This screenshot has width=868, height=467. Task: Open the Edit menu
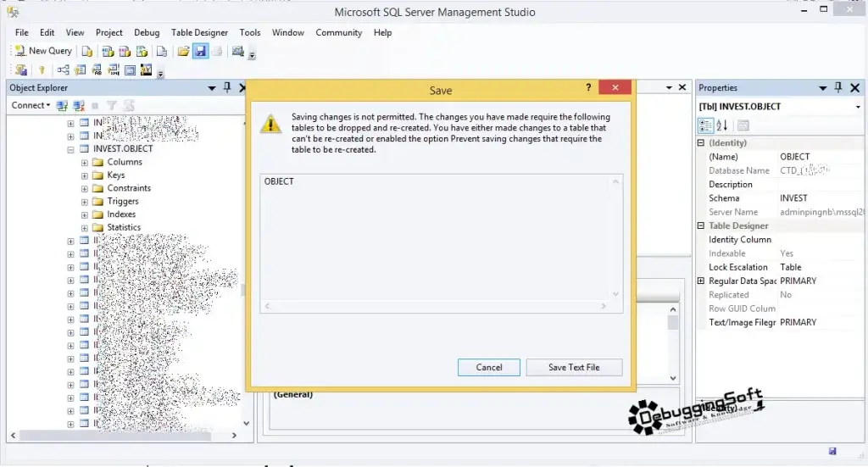(x=47, y=33)
